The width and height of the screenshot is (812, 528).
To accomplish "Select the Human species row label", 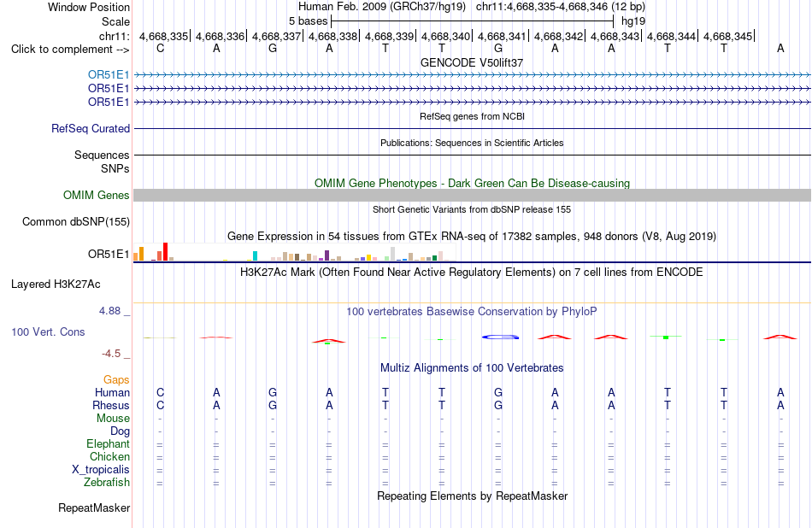I will click(112, 392).
